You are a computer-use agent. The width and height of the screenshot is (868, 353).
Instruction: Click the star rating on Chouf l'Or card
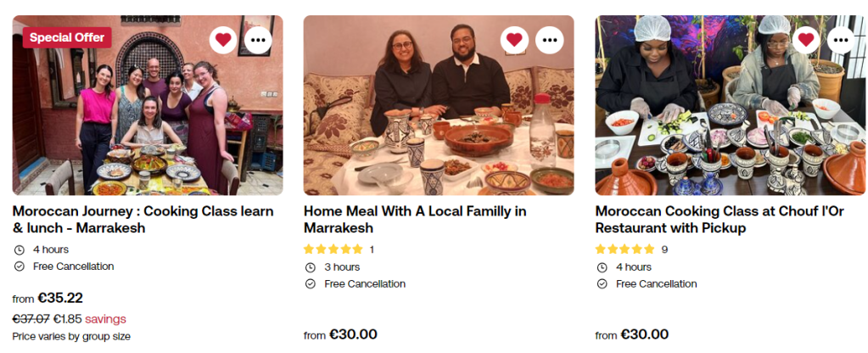click(x=624, y=249)
